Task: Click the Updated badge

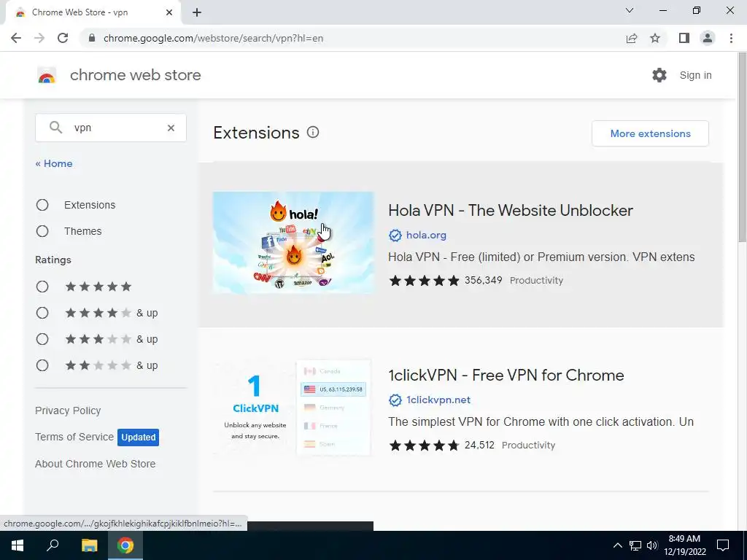Action: pyautogui.click(x=138, y=437)
